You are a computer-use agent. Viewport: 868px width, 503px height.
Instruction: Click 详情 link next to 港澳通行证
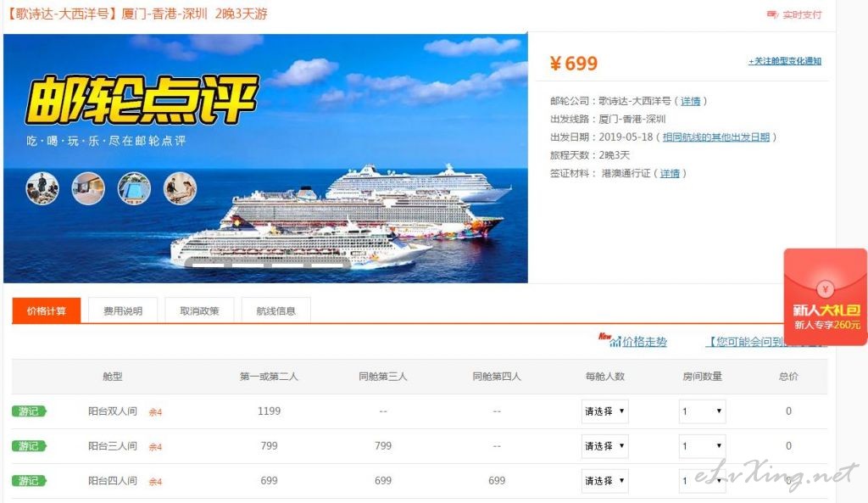pyautogui.click(x=670, y=173)
